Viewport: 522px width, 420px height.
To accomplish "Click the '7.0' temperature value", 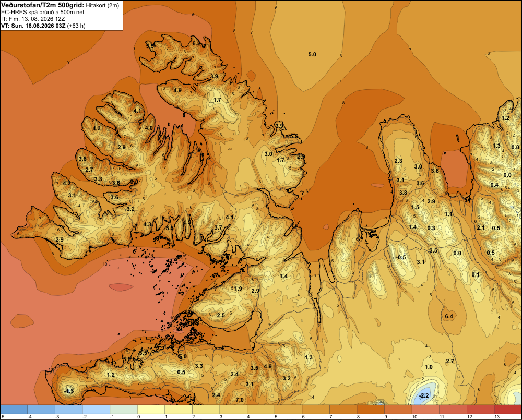I will tap(240, 400).
